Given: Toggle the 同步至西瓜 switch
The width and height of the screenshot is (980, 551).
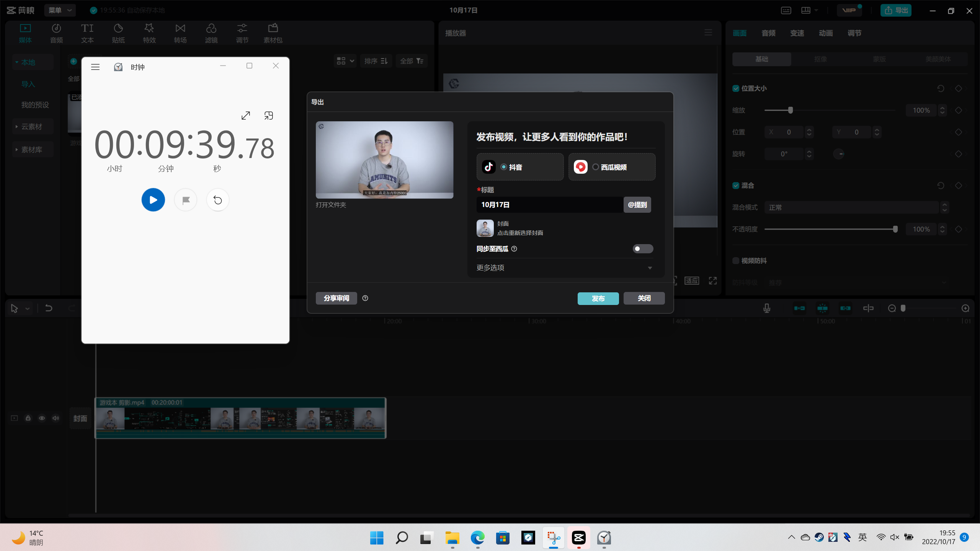Looking at the screenshot, I should [643, 249].
